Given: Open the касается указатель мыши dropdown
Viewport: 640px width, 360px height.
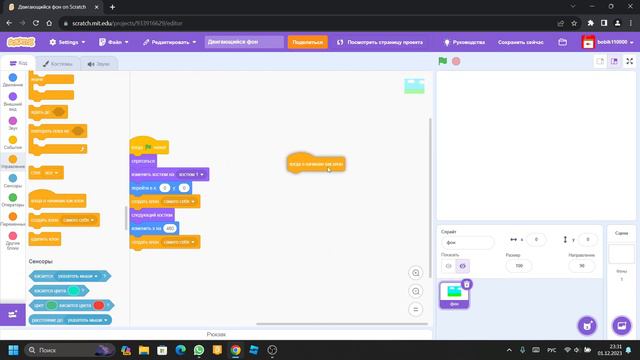Looking at the screenshot, I should (78, 276).
